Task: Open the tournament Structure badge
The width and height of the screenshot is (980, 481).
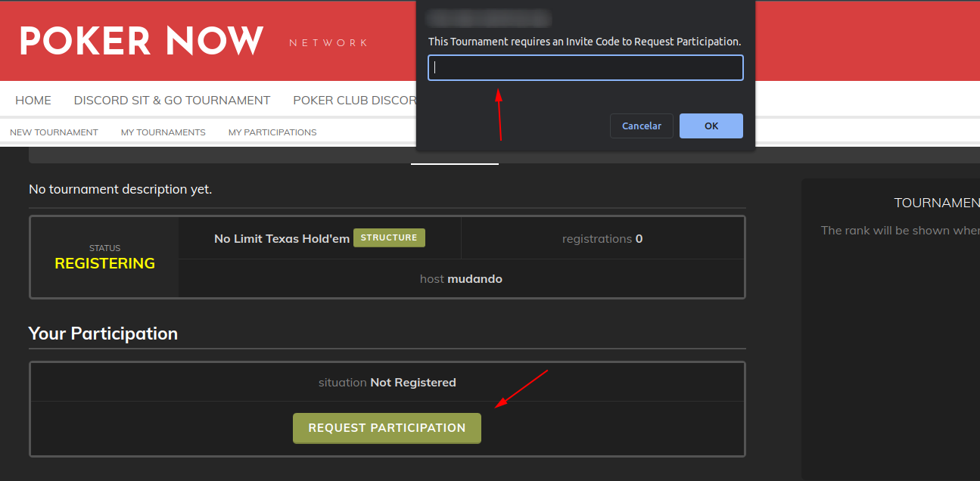Action: 389,237
